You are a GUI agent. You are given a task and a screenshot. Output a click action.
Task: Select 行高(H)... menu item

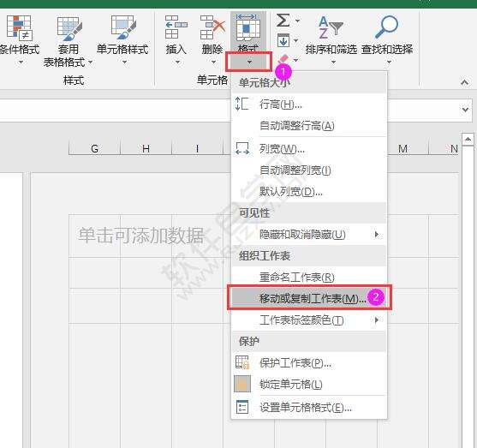(309, 105)
